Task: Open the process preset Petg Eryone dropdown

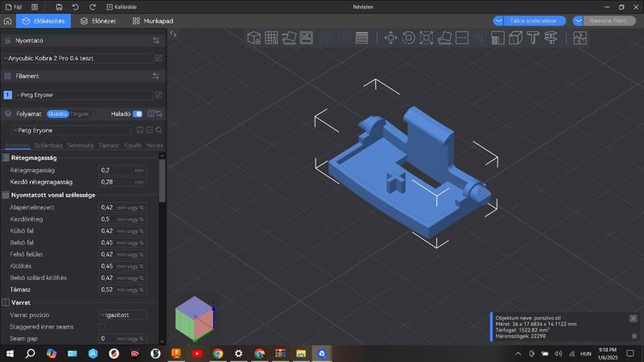Action: [x=72, y=130]
